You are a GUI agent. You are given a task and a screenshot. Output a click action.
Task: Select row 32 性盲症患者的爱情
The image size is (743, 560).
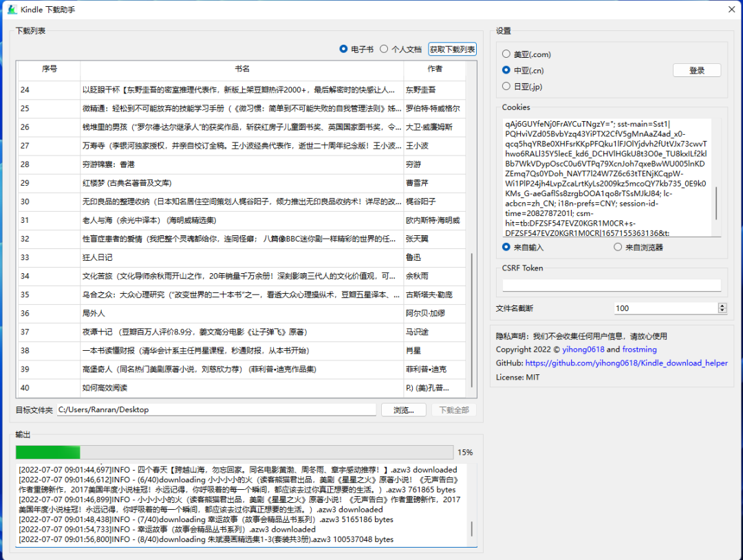tap(242, 239)
